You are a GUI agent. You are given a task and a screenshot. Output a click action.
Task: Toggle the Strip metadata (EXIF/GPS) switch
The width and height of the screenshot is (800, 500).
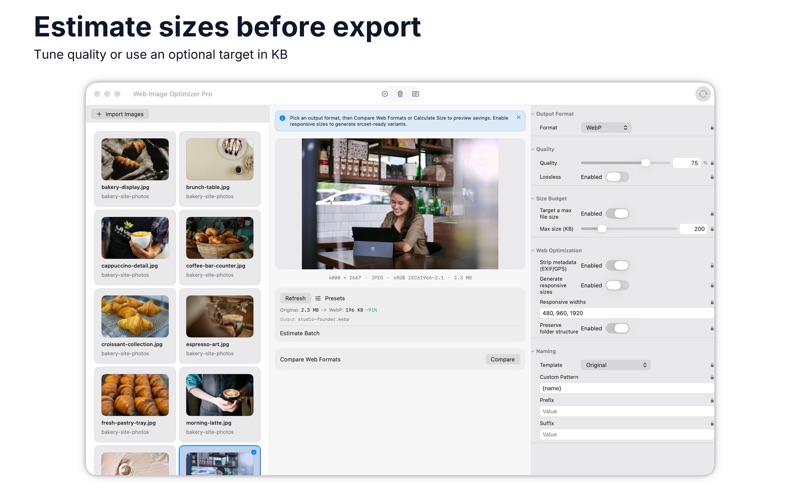[617, 265]
